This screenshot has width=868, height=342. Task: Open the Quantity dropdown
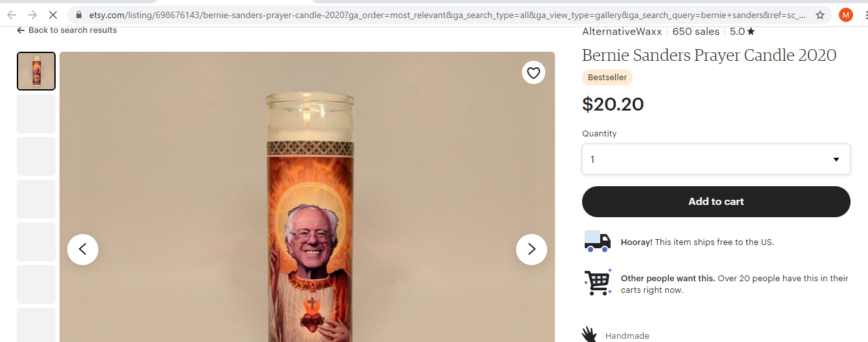click(716, 159)
